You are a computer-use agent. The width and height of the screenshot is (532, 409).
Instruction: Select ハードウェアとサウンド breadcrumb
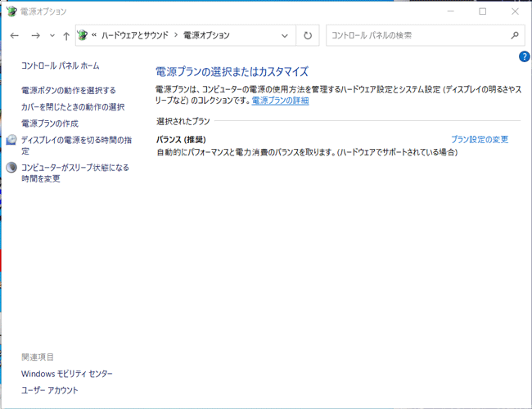[x=135, y=35]
